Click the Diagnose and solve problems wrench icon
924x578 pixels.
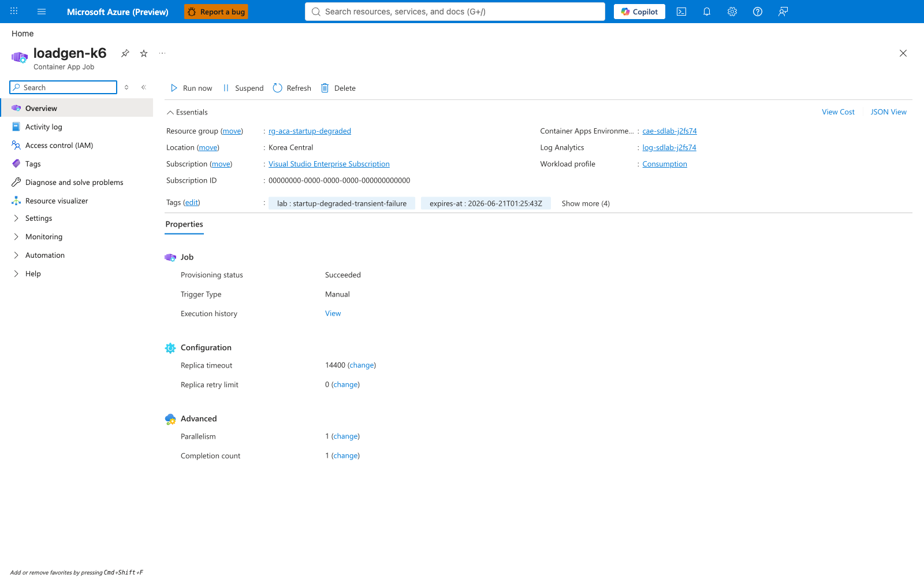[16, 182]
